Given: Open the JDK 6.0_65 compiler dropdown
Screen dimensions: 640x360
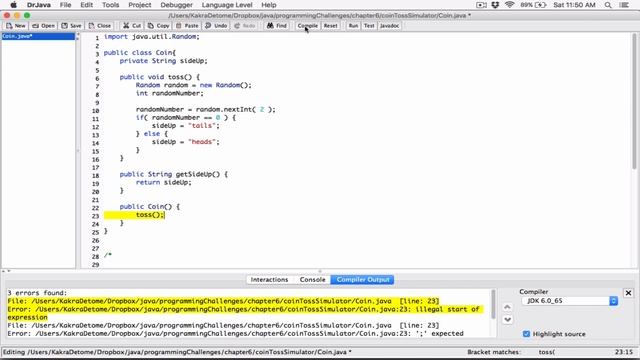Looking at the screenshot, I should [569, 301].
